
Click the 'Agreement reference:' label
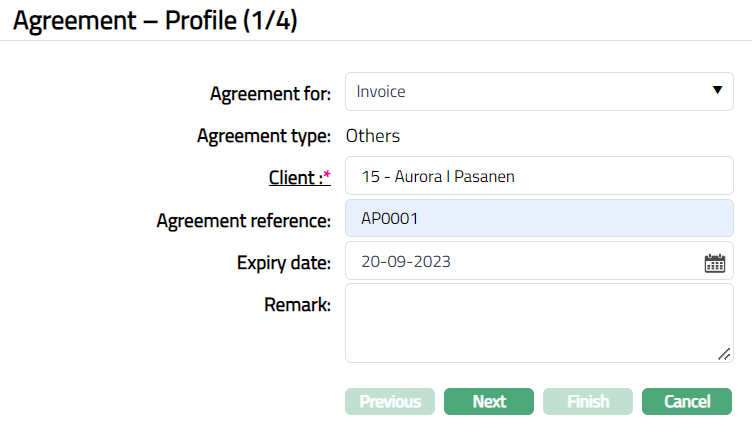click(244, 221)
